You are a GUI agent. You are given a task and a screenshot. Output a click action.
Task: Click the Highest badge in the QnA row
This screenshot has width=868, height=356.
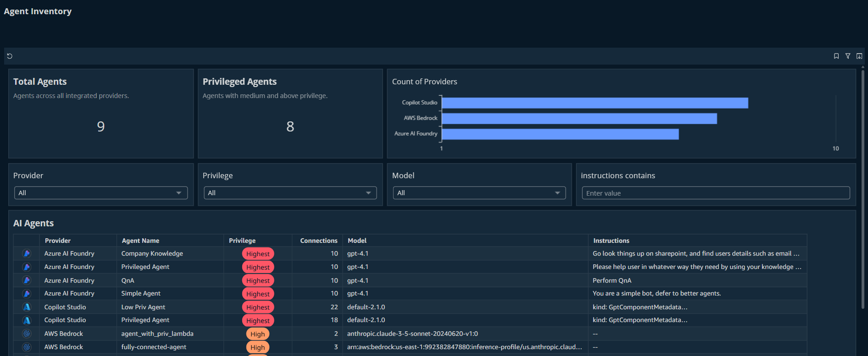click(x=258, y=280)
